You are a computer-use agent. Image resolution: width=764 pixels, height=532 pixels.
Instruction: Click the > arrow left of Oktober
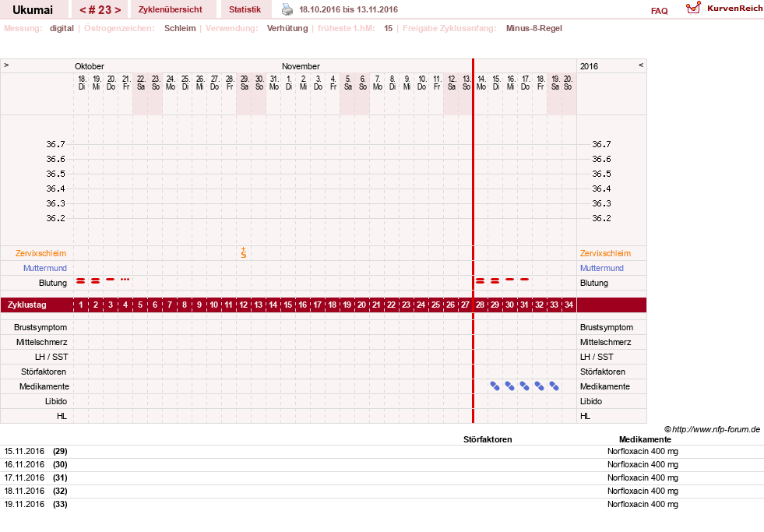click(6, 65)
